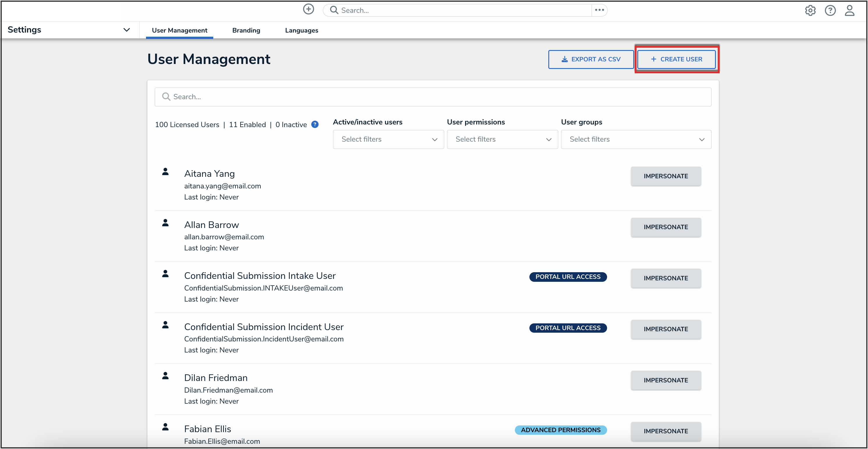Click the Create User button
Screen dimensions: 868x449
point(676,59)
